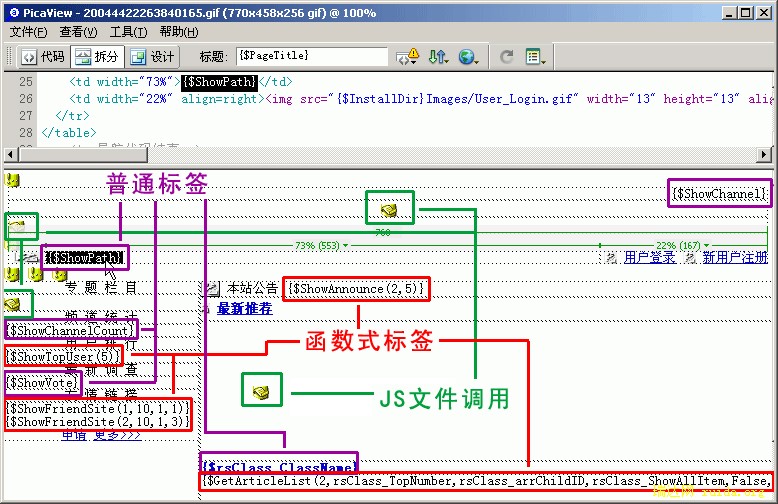Click the 最新推荐 link
This screenshot has height=504, width=778.
244,309
